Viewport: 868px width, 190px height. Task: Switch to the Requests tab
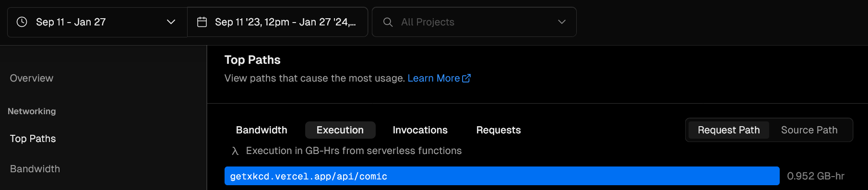coord(499,130)
